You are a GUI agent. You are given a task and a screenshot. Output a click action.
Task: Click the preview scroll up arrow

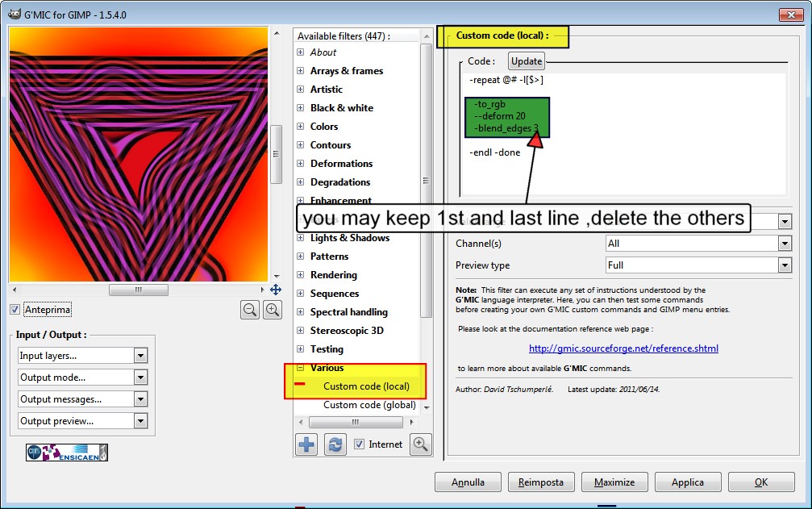point(277,33)
